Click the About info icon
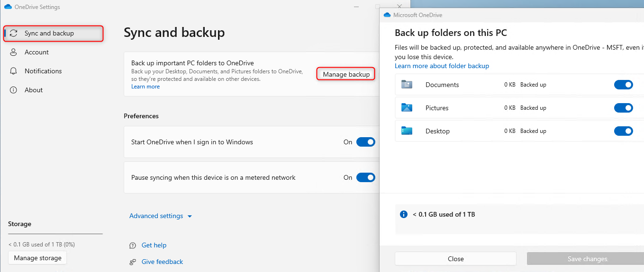Image resolution: width=644 pixels, height=272 pixels. [x=14, y=90]
